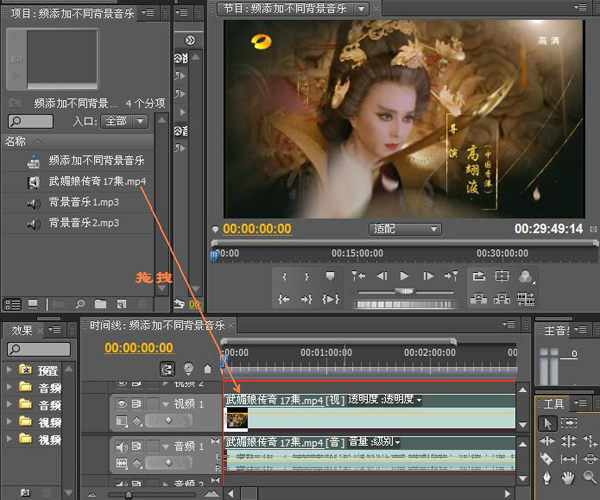Set 视频 1 display style

click(x=122, y=421)
